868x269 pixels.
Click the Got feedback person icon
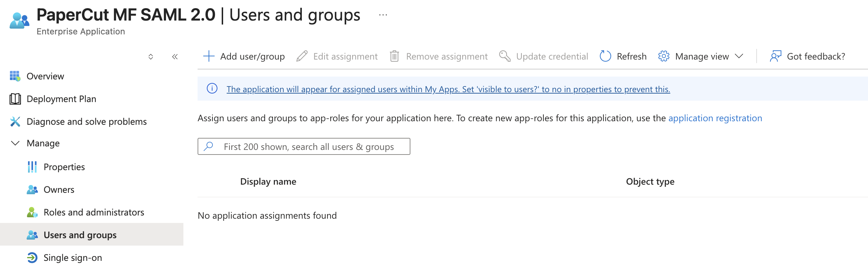click(775, 56)
